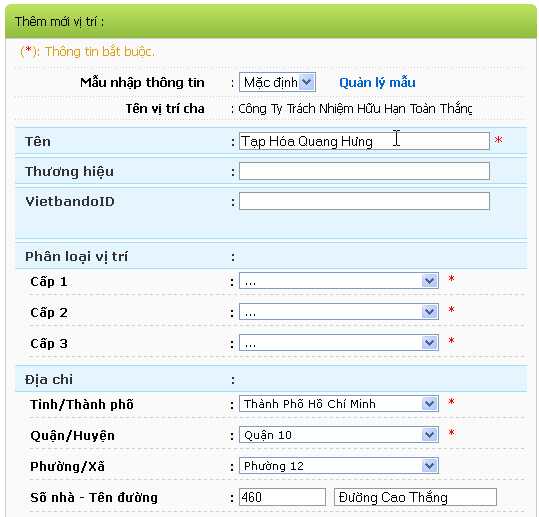
Task: Focus the Thương hiệu text field
Action: click(364, 171)
